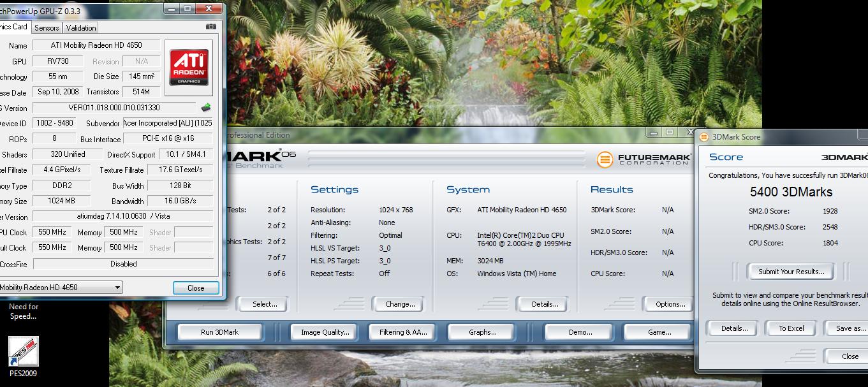Minimize the GPU-Z window

click(x=172, y=9)
